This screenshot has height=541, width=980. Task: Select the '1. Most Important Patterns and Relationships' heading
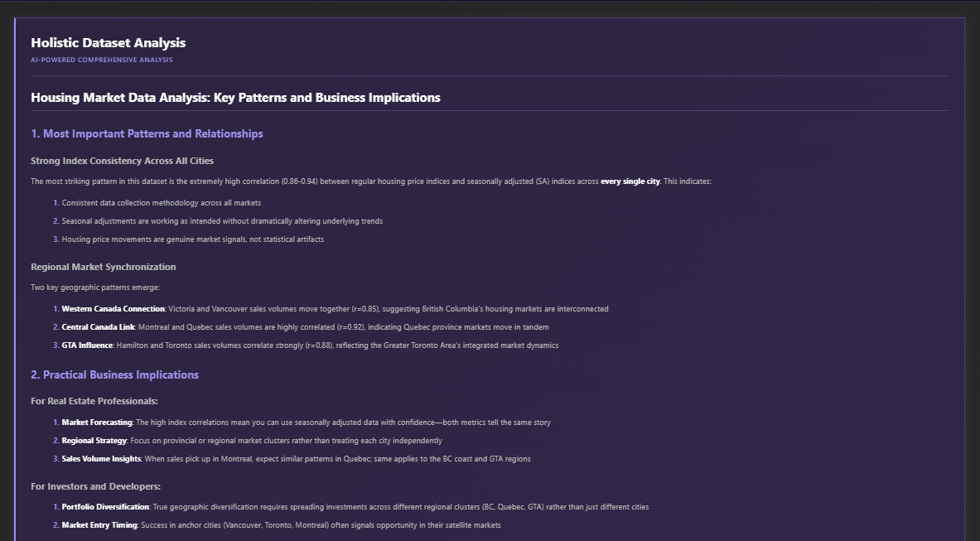[147, 133]
